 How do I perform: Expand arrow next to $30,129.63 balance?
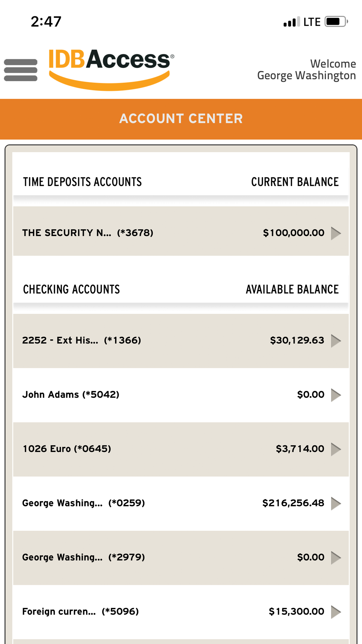click(336, 341)
